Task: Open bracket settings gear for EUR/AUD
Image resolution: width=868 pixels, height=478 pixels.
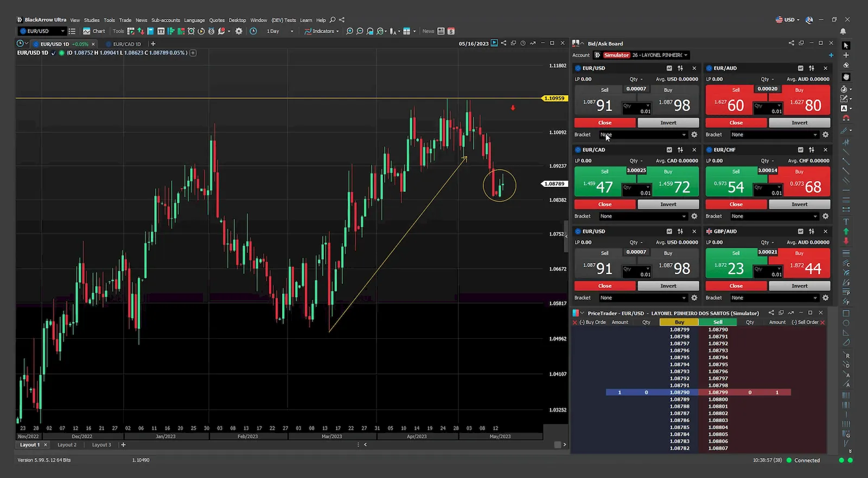Action: pyautogui.click(x=825, y=134)
